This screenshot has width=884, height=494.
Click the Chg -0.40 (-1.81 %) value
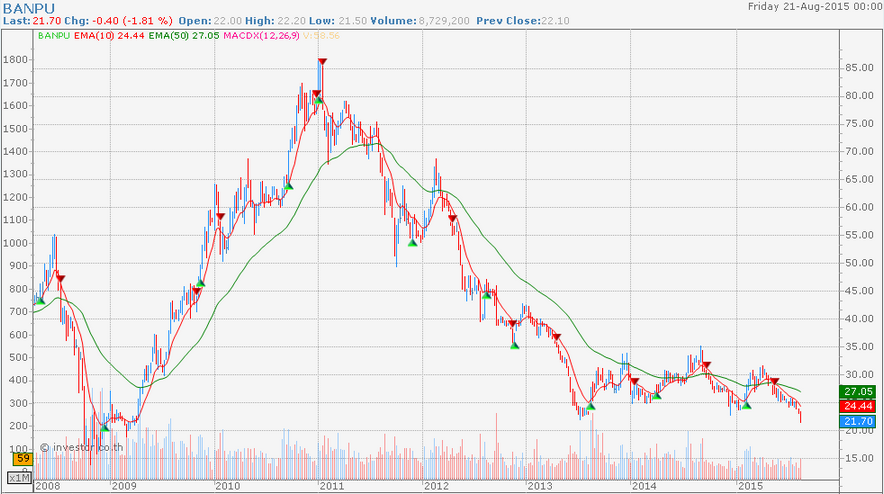click(x=130, y=21)
